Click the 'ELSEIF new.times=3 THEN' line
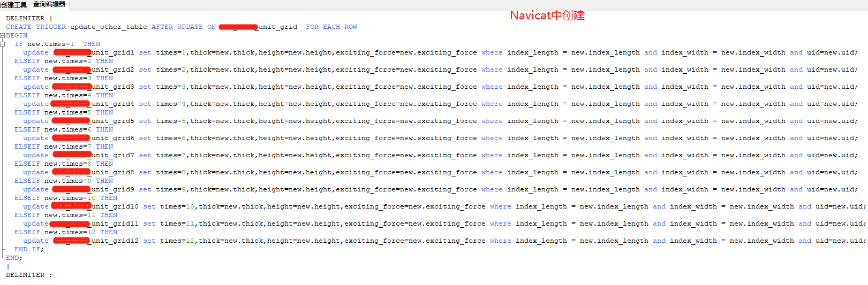Image resolution: width=868 pixels, height=285 pixels. pyautogui.click(x=64, y=78)
